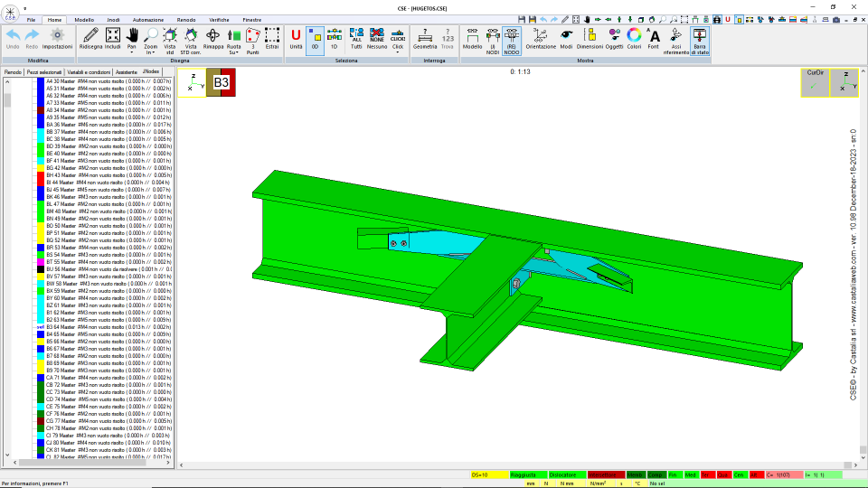Toggle the CurDir view button
Screen dimensions: 868x488
(815, 82)
